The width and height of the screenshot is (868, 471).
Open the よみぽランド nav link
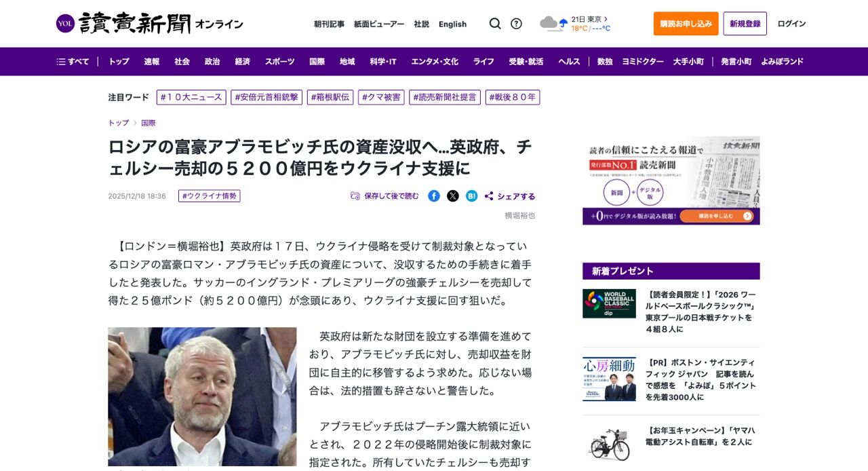click(782, 62)
